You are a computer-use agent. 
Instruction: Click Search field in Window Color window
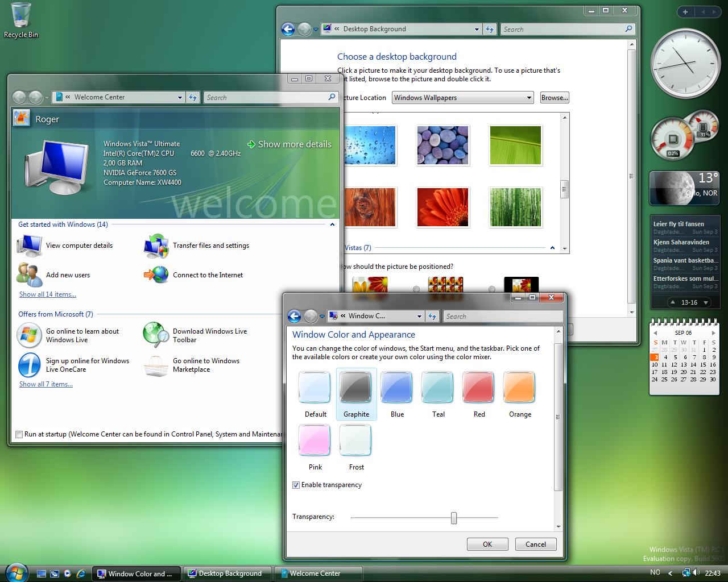click(x=503, y=317)
